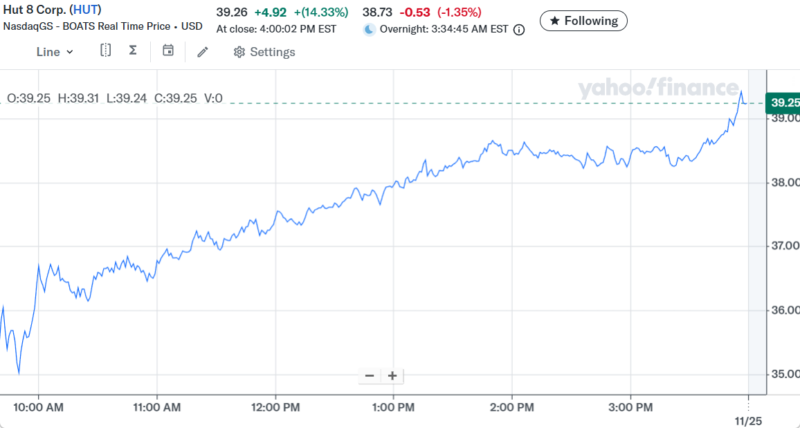Viewport: 800px width, 428px height.
Task: Open the Line chart type dropdown
Action: (x=54, y=52)
